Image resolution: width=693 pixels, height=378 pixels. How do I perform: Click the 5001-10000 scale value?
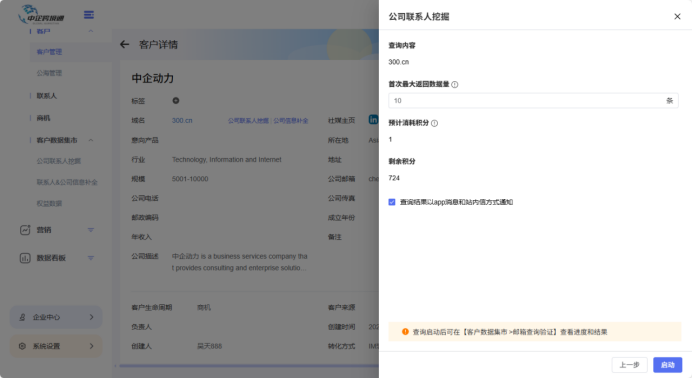(190, 179)
